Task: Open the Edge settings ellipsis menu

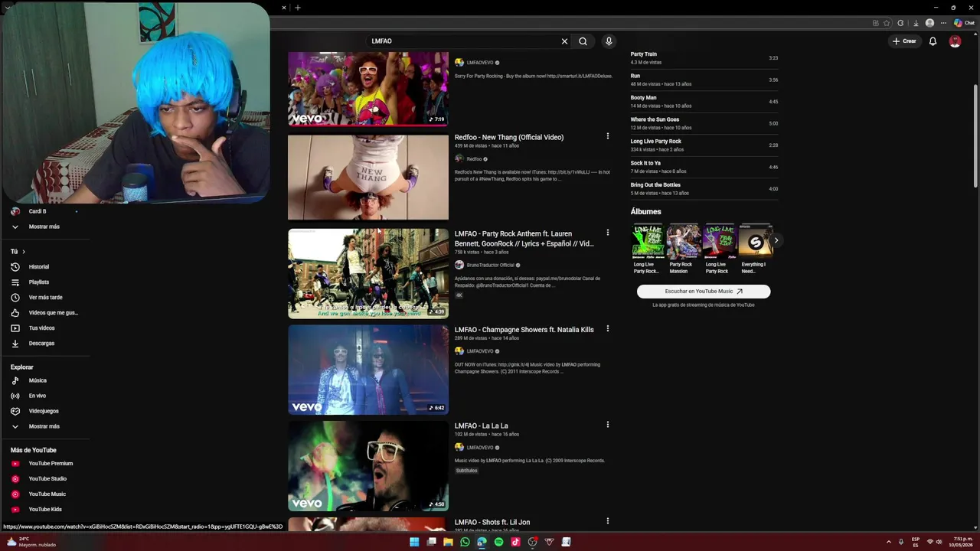Action: coord(943,23)
